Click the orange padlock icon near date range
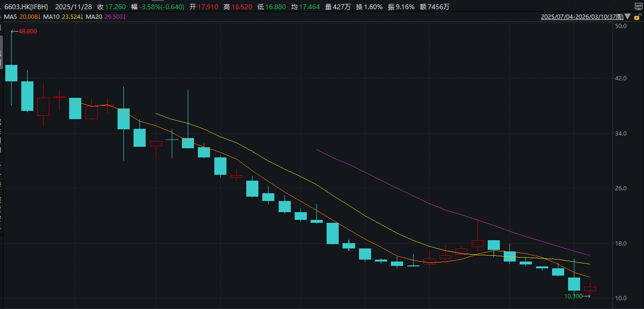The width and height of the screenshot is (644, 309). 636,16
